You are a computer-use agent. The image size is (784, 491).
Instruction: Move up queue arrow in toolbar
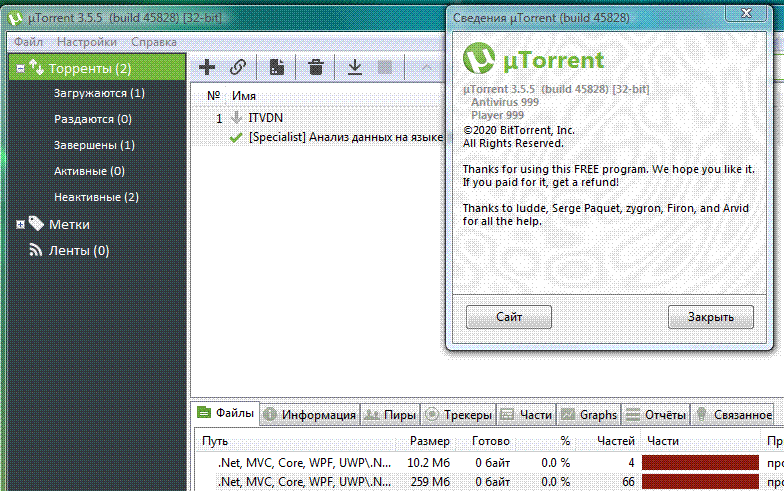[426, 67]
